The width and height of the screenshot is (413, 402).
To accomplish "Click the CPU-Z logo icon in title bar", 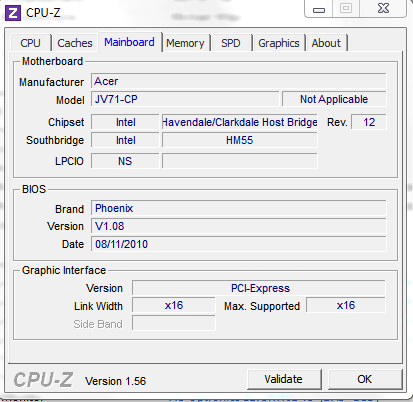I will pyautogui.click(x=13, y=13).
